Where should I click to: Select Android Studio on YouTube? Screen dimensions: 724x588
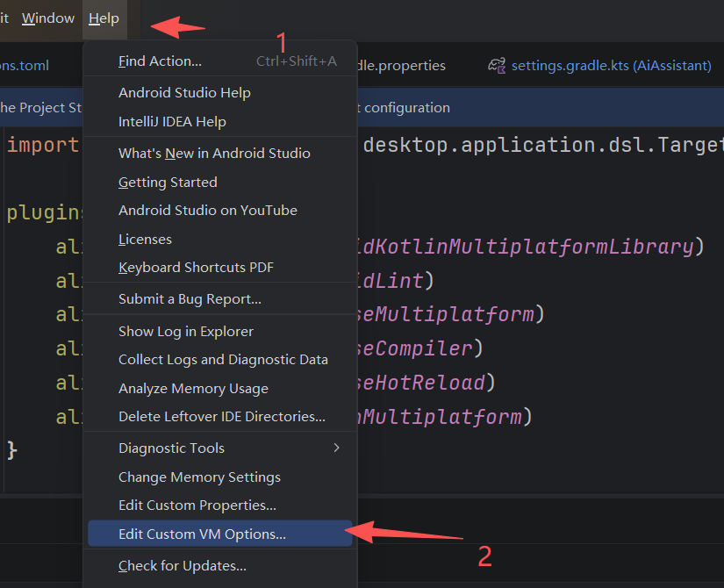(x=220, y=211)
